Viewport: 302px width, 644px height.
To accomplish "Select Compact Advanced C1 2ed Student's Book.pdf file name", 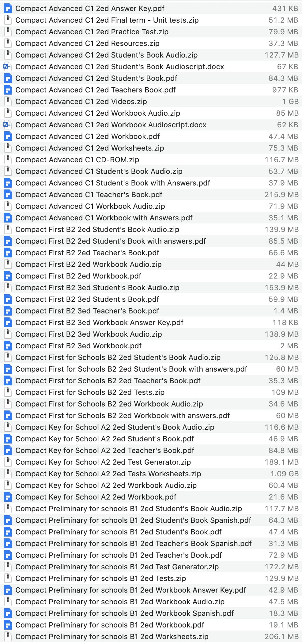I will click(96, 78).
